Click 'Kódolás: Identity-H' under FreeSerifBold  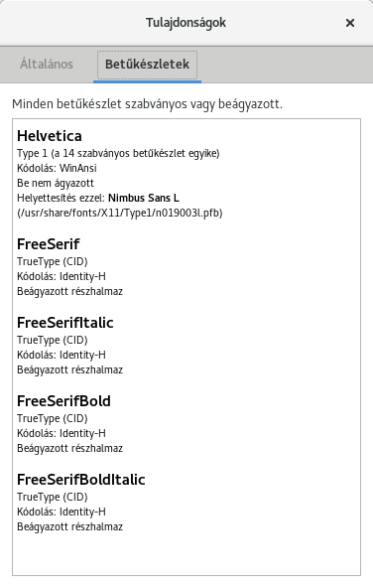(x=62, y=433)
